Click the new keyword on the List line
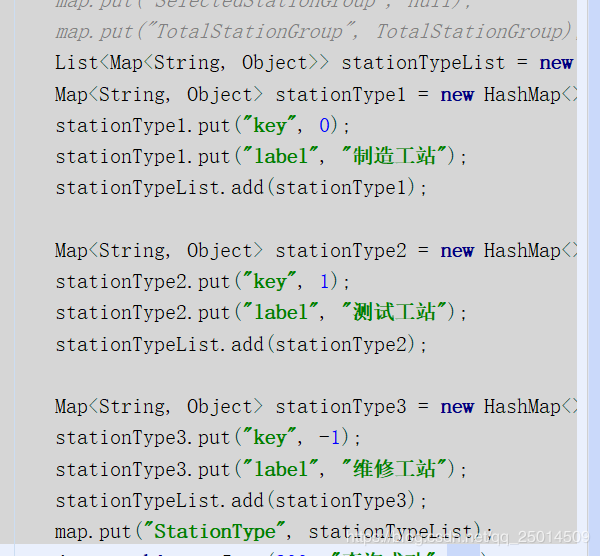The image size is (600, 556). coord(556,63)
